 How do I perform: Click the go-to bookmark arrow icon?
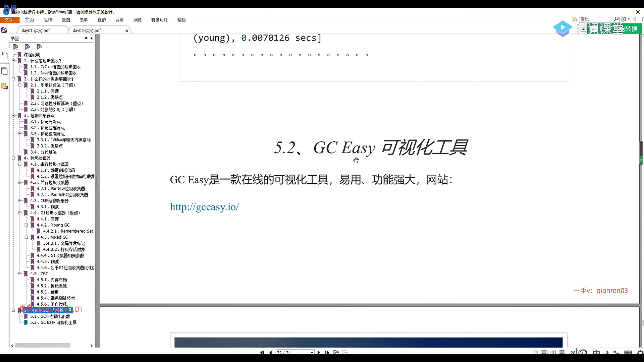tap(39, 47)
